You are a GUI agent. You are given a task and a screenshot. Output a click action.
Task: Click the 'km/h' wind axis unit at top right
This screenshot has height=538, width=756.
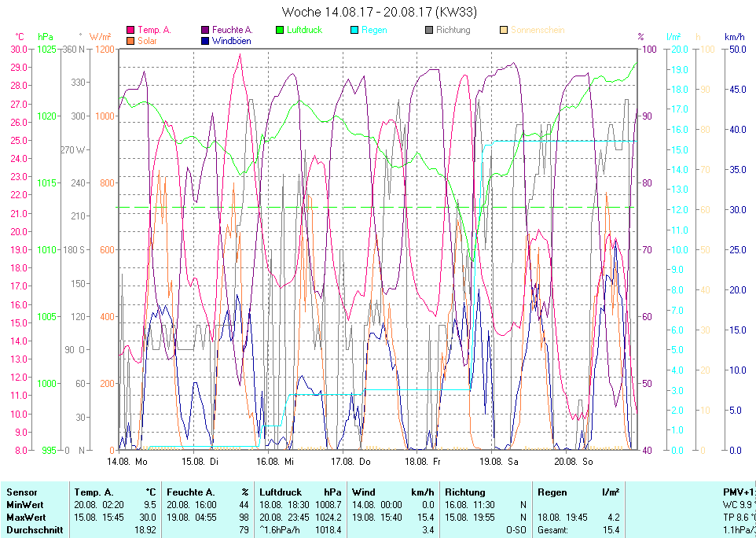[734, 37]
